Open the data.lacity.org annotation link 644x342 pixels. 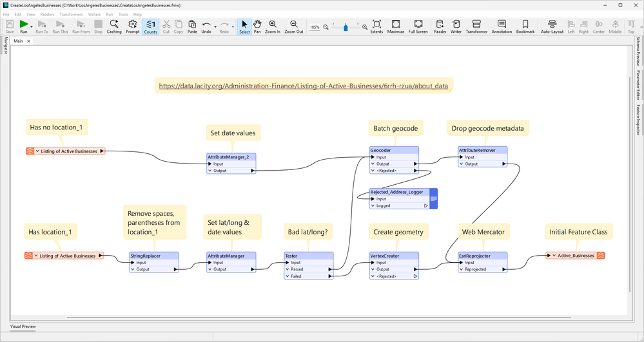pos(304,85)
